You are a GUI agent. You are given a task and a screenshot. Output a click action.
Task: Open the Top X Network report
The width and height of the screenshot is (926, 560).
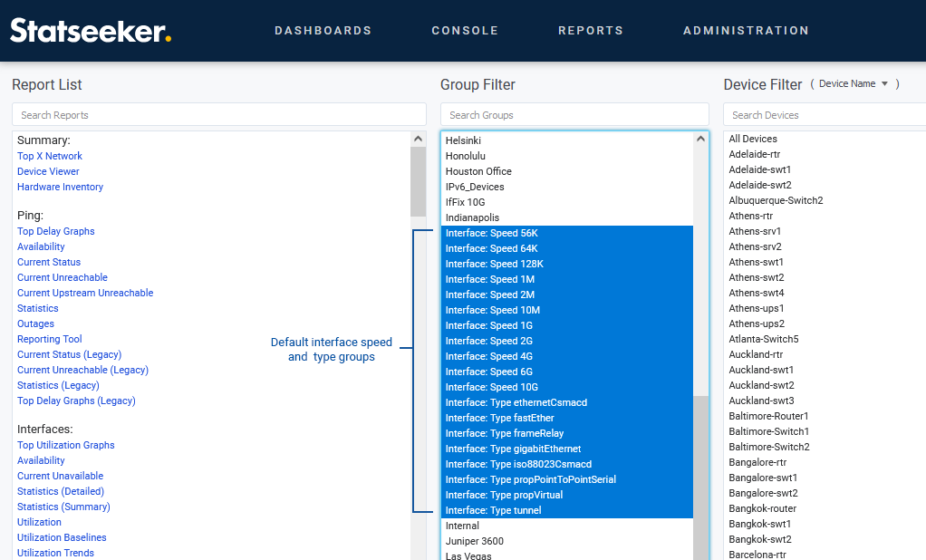(50, 156)
